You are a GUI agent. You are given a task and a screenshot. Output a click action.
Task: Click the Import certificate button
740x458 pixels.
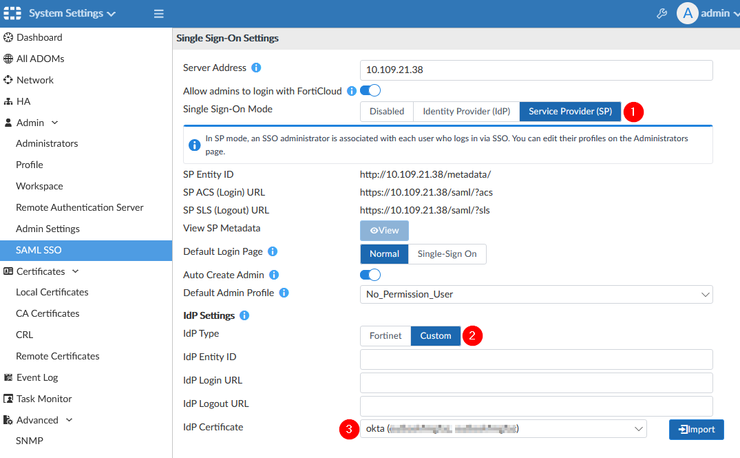pos(696,429)
